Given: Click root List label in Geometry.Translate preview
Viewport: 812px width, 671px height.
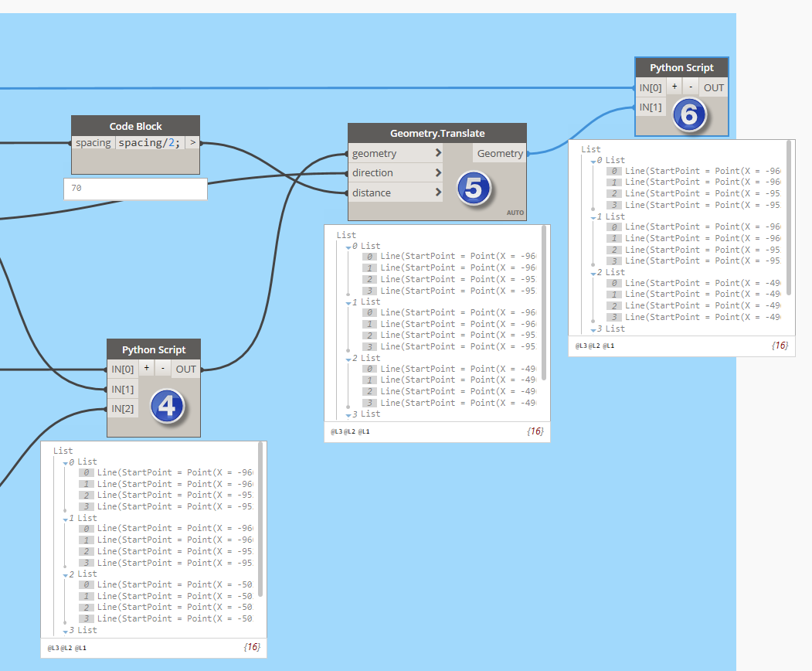Looking at the screenshot, I should 346,235.
